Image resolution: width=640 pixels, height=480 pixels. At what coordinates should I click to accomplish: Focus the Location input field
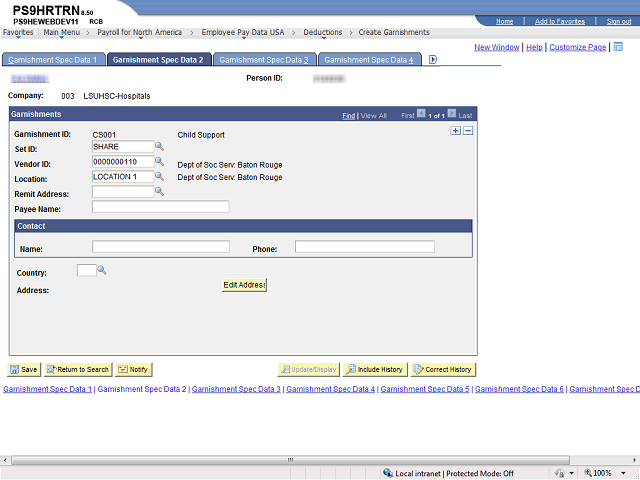pyautogui.click(x=123, y=176)
